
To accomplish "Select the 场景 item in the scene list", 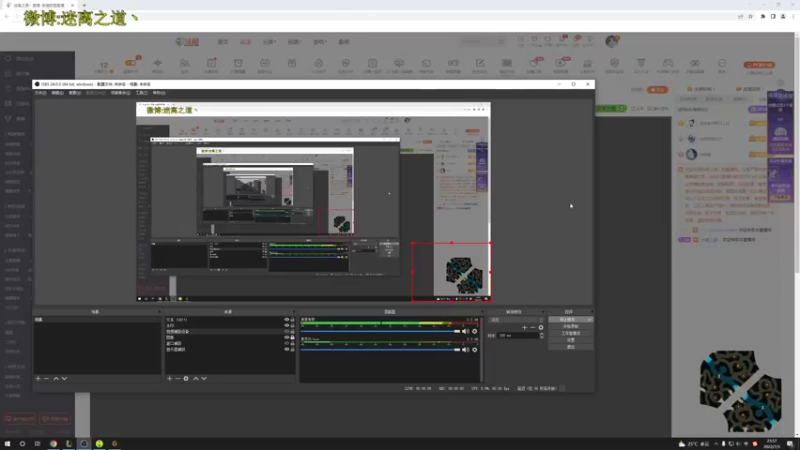I will (x=97, y=320).
